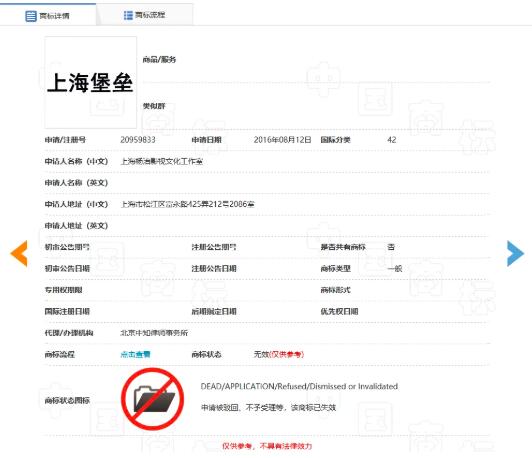Click the 商标状态图标 label

click(x=67, y=401)
